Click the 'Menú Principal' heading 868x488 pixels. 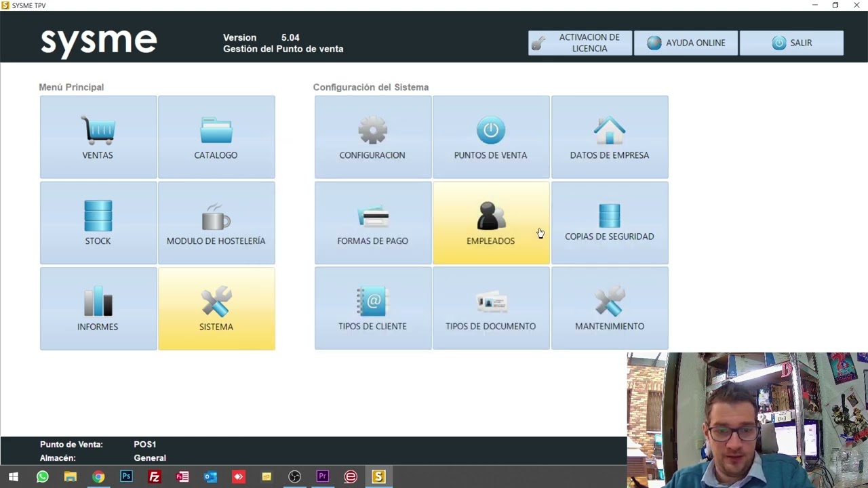point(71,87)
